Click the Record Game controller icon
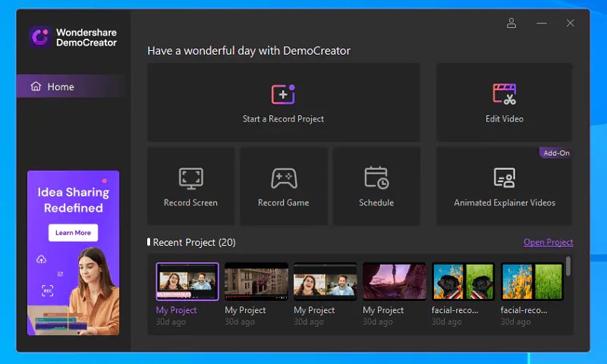 [x=284, y=178]
